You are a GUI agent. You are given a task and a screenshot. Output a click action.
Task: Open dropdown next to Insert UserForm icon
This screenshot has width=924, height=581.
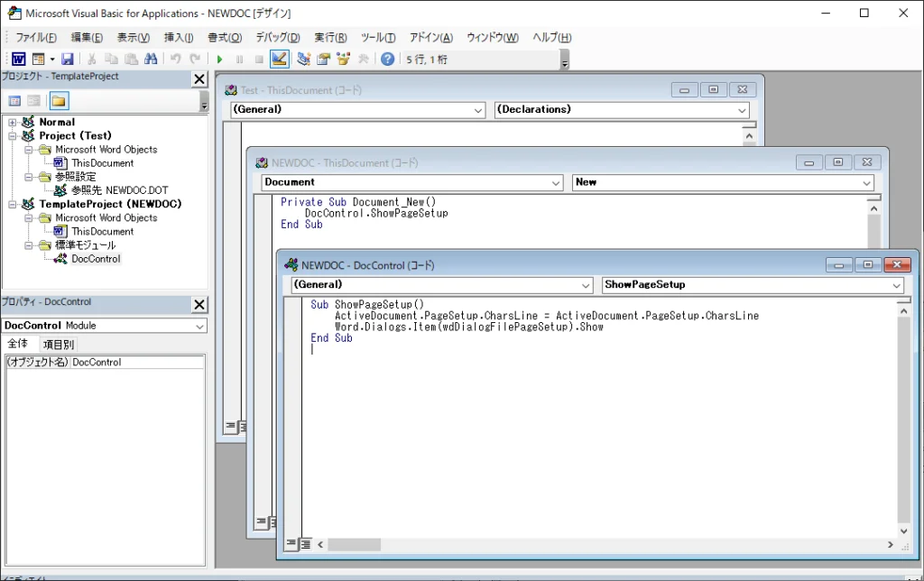click(51, 59)
